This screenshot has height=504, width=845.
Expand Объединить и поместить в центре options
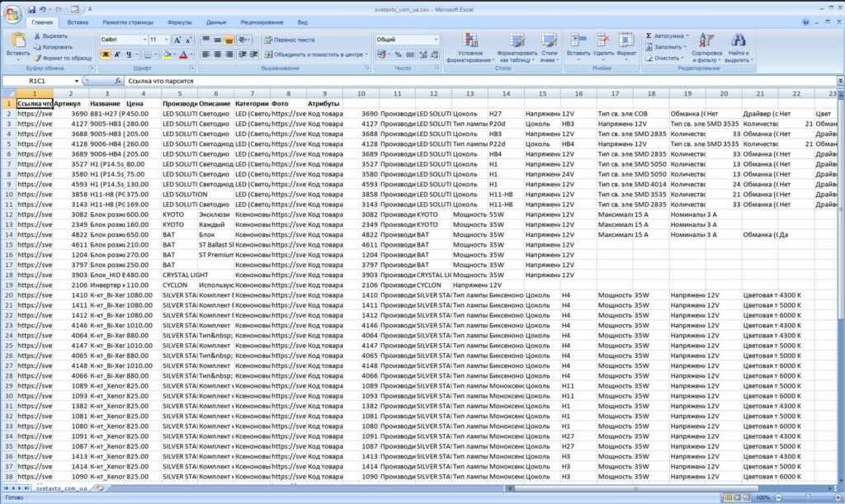pyautogui.click(x=366, y=54)
